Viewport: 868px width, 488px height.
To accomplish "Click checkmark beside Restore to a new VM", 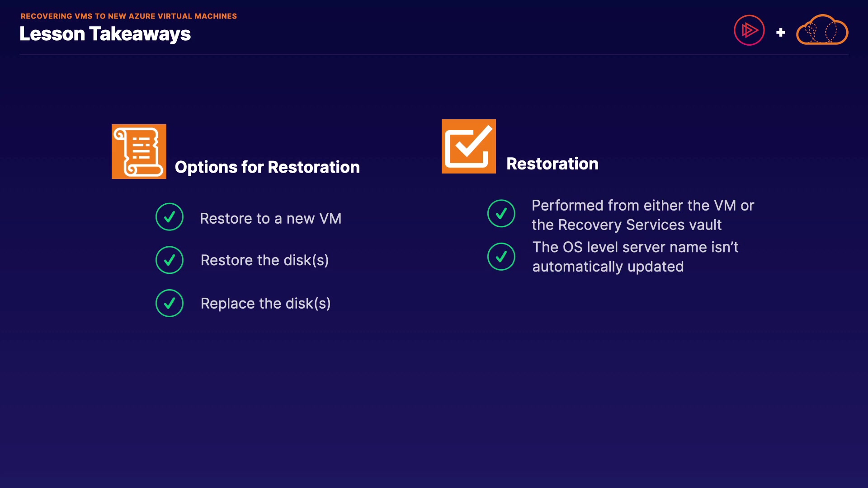I will click(x=170, y=217).
